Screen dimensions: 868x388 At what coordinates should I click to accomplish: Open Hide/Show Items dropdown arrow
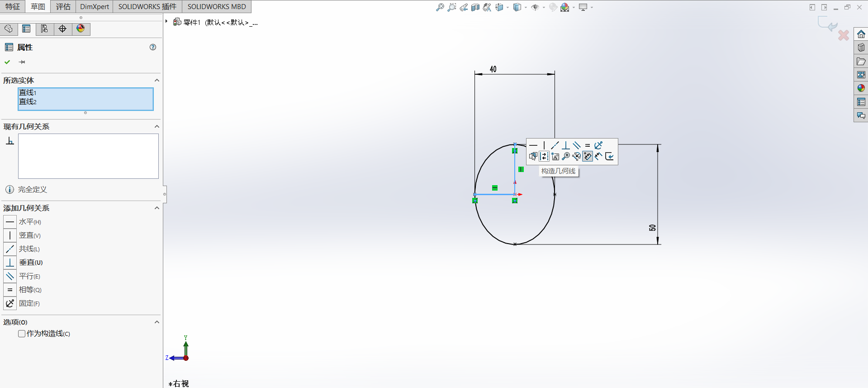click(544, 8)
